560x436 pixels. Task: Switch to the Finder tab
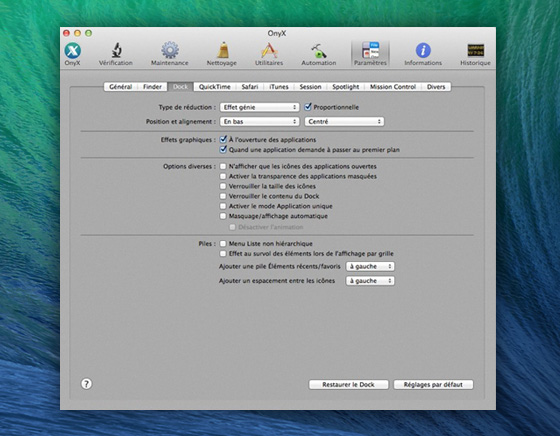click(152, 87)
